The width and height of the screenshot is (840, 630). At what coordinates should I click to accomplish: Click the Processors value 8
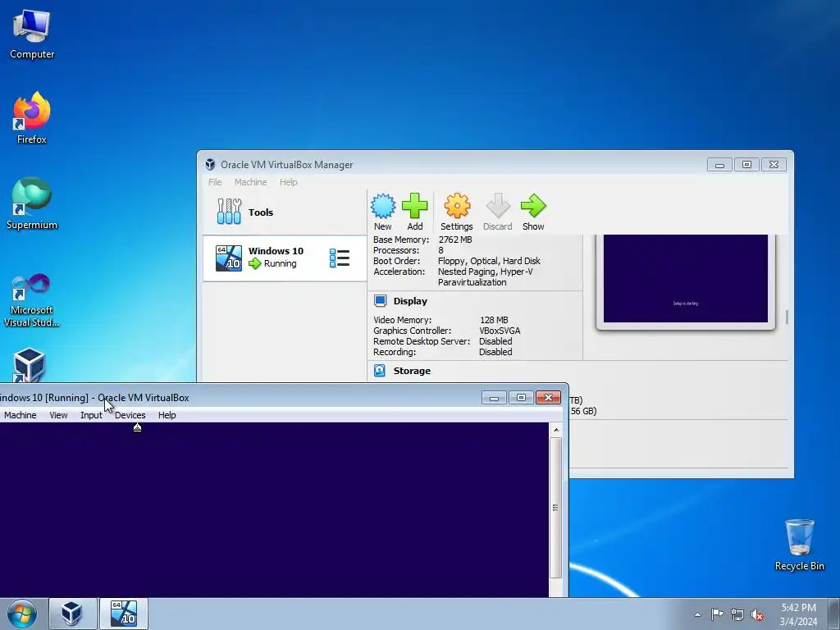click(x=441, y=250)
